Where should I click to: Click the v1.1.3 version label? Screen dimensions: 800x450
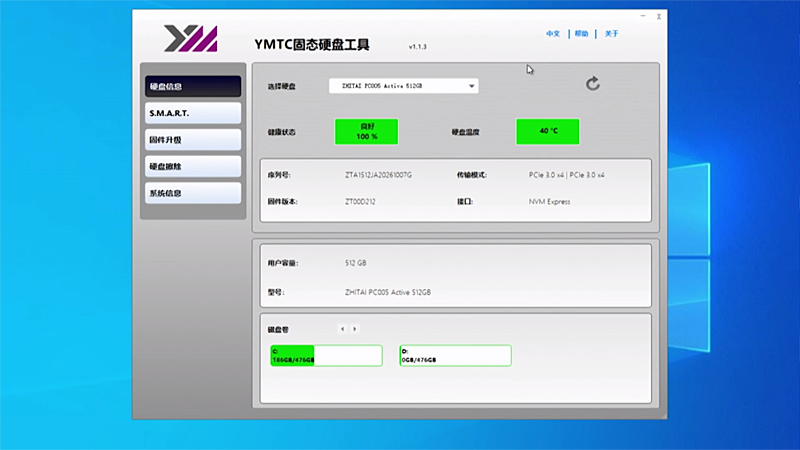coord(417,46)
